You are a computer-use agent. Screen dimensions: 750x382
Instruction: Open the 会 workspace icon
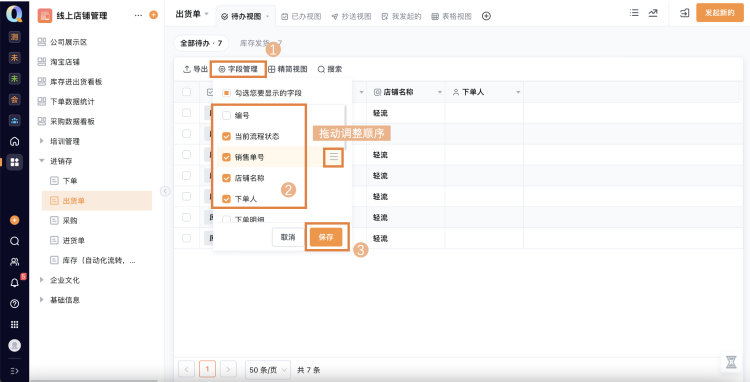tap(15, 100)
